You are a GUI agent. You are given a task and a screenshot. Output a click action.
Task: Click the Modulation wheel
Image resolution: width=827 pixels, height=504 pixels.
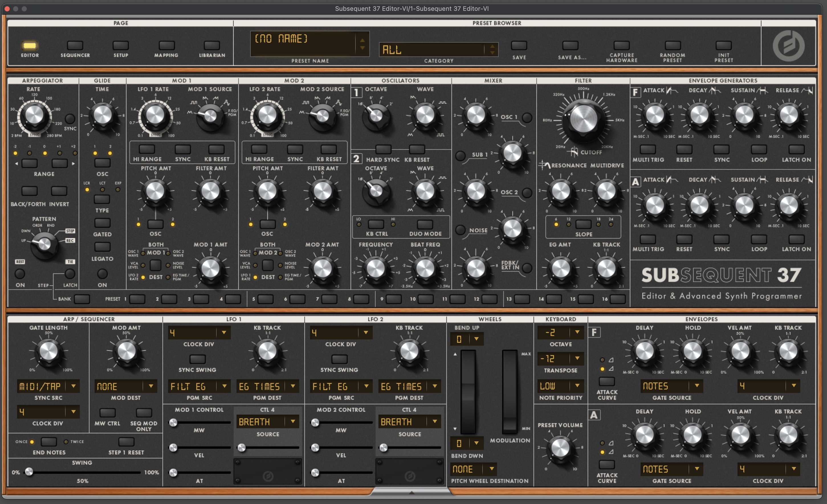(x=510, y=392)
